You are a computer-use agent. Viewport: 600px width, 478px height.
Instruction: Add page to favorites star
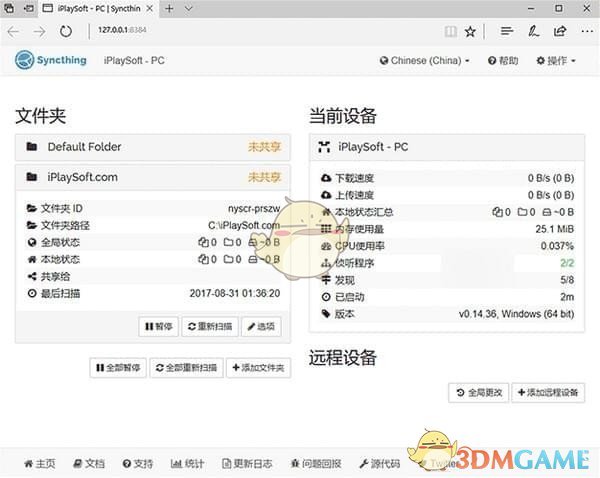(470, 31)
